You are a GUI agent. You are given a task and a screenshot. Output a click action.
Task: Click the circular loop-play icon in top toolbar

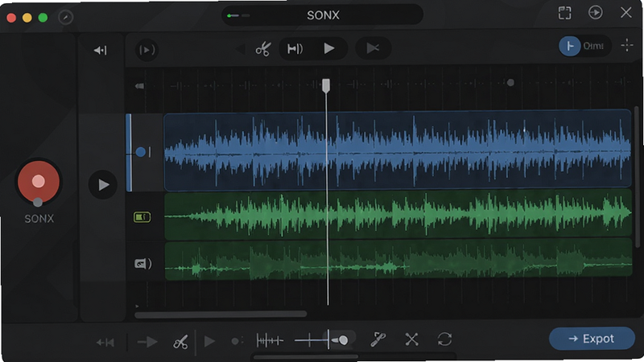coord(147,50)
